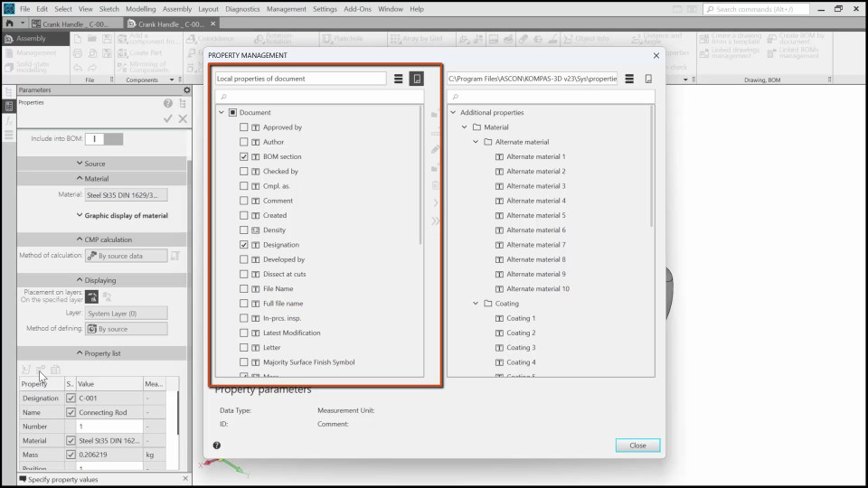This screenshot has width=868, height=488.
Task: Click the help question mark in Property Management dialog
Action: (x=217, y=446)
